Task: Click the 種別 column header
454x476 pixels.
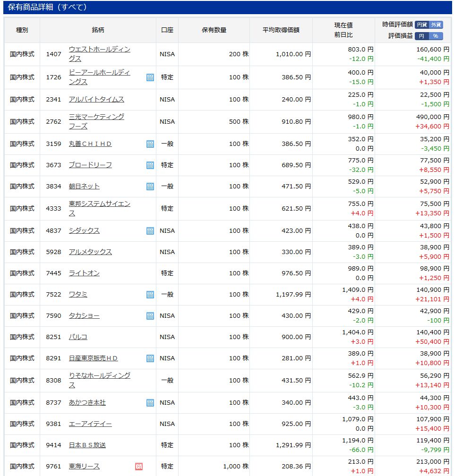Action: pyautogui.click(x=22, y=30)
